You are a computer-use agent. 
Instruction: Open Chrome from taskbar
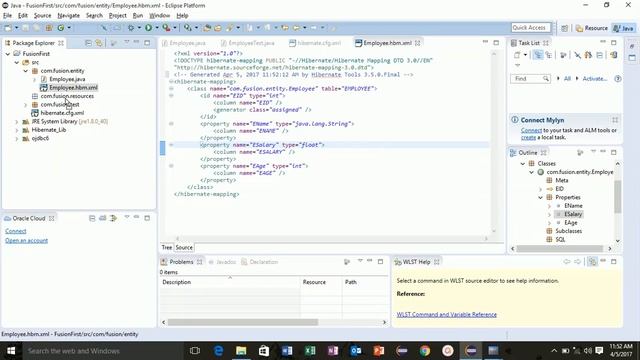[425, 351]
